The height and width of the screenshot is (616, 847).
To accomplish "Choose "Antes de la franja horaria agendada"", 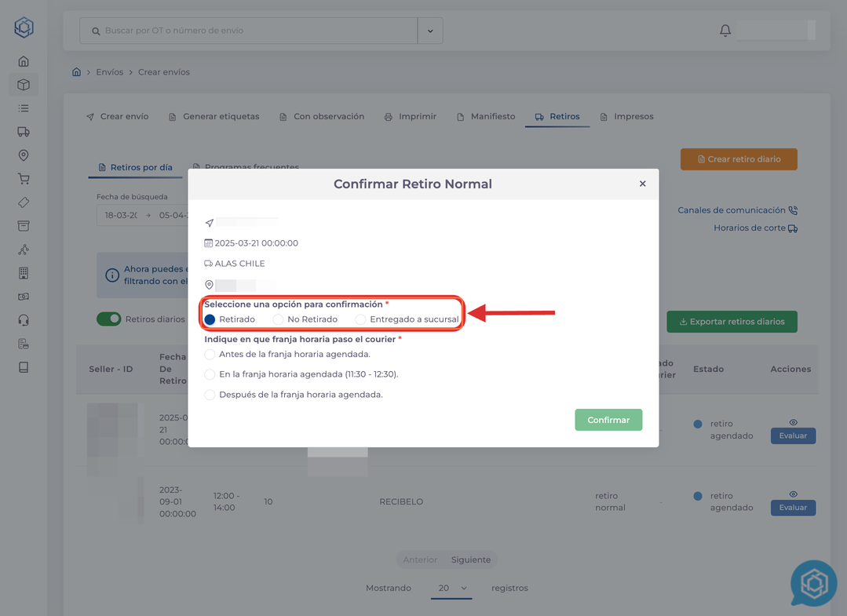I will pos(210,355).
